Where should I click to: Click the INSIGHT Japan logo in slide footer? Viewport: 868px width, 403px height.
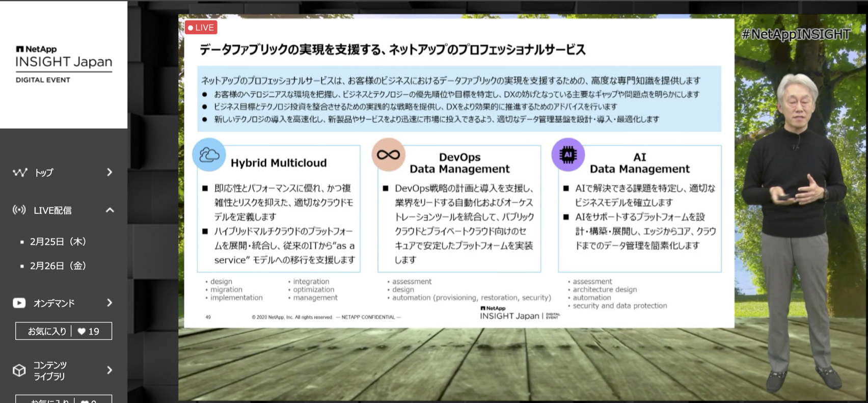click(520, 313)
